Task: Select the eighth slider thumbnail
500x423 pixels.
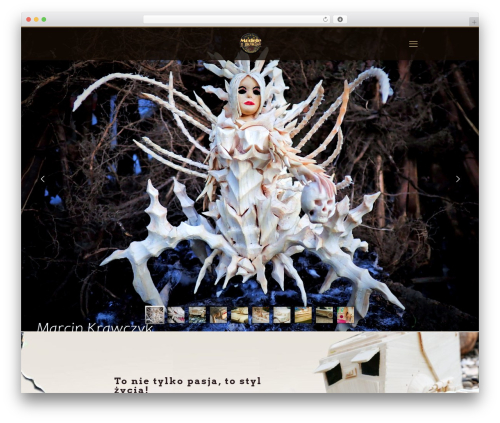Action: click(x=303, y=315)
